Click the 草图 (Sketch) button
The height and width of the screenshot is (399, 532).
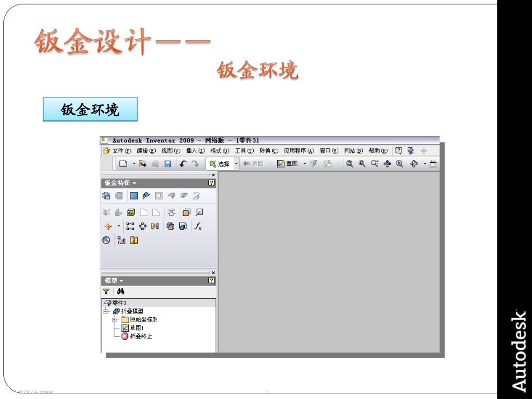(287, 164)
